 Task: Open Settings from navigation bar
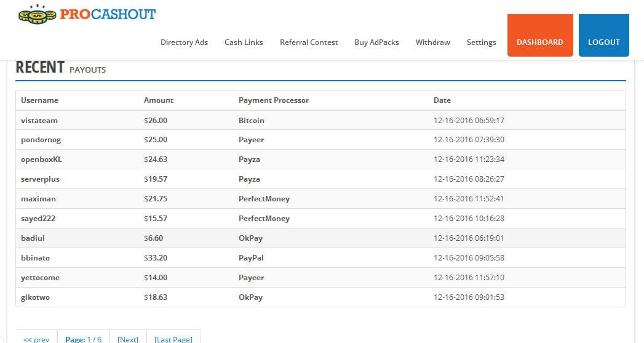[x=481, y=42]
